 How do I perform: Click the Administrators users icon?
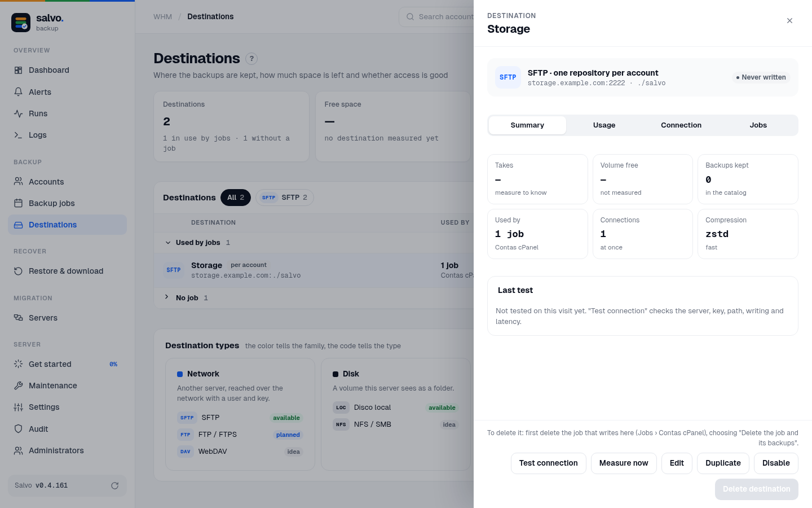click(x=18, y=450)
